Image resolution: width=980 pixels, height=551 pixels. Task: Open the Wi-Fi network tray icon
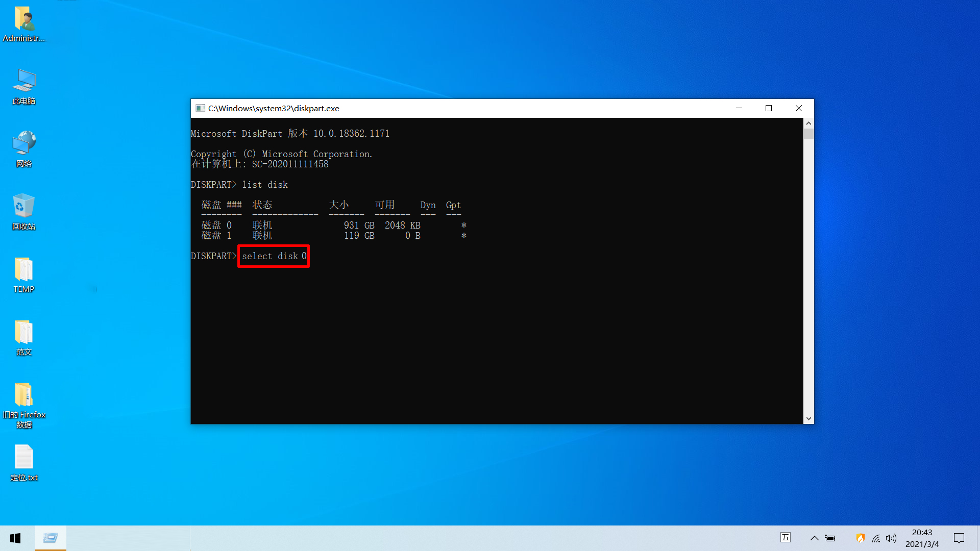(876, 538)
